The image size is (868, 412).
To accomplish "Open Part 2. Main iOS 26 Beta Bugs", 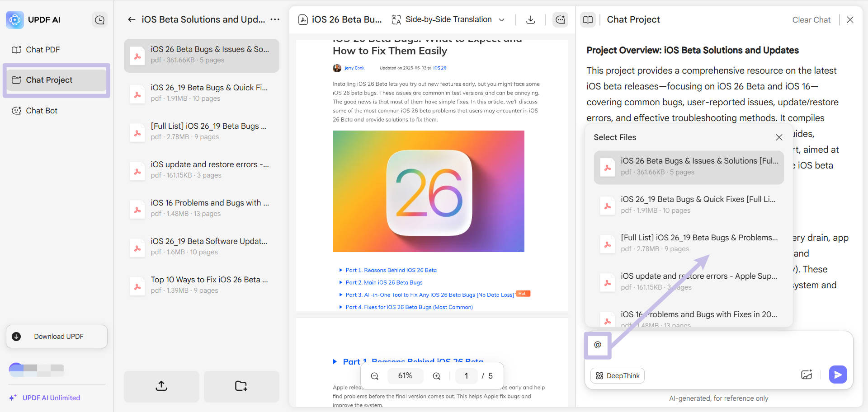I will [384, 282].
